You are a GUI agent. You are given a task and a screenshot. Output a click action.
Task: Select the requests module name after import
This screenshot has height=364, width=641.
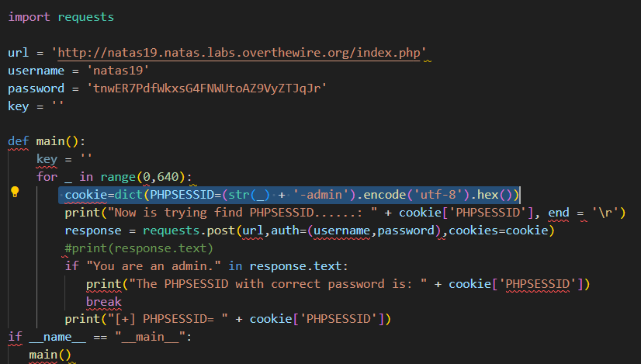(x=85, y=16)
